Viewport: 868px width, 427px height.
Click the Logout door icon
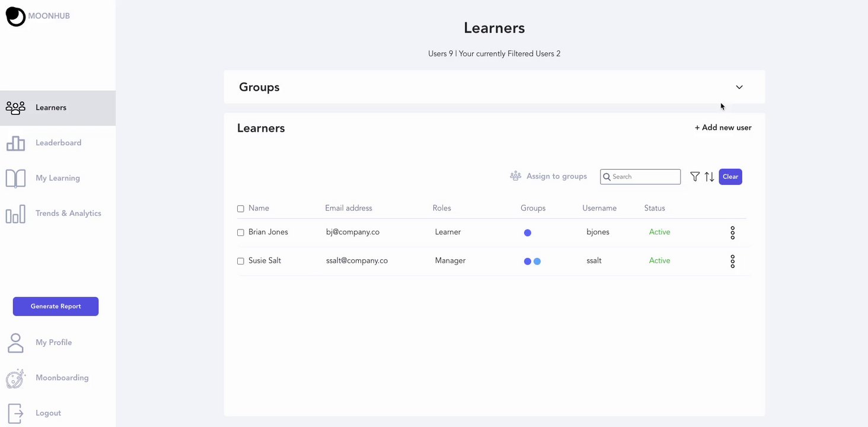click(x=15, y=413)
